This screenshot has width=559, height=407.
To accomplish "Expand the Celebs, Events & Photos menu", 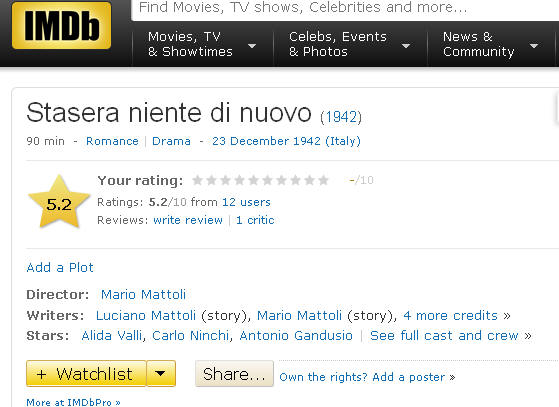I will [349, 44].
